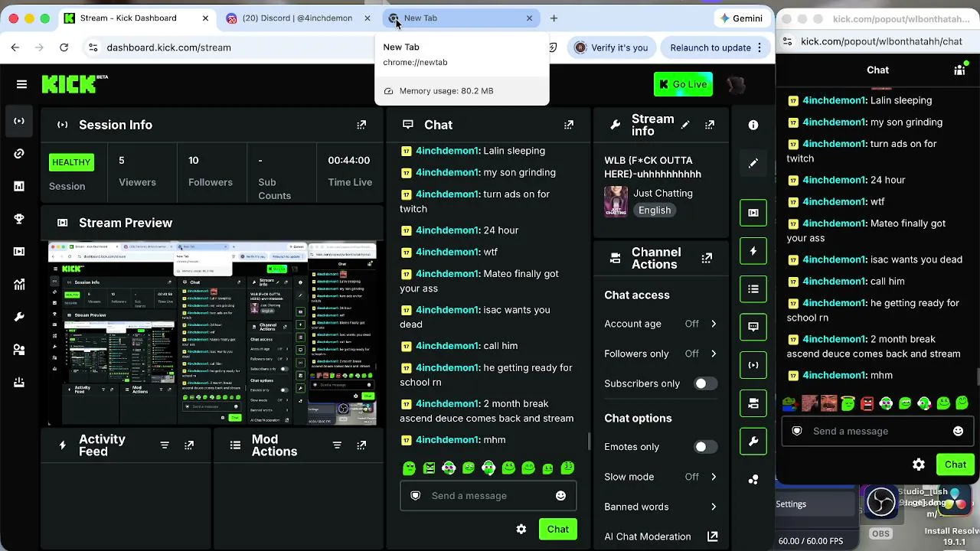Screen dimensions: 980x551
Task: Open the bar chart icon in left sidebar
Action: (19, 186)
